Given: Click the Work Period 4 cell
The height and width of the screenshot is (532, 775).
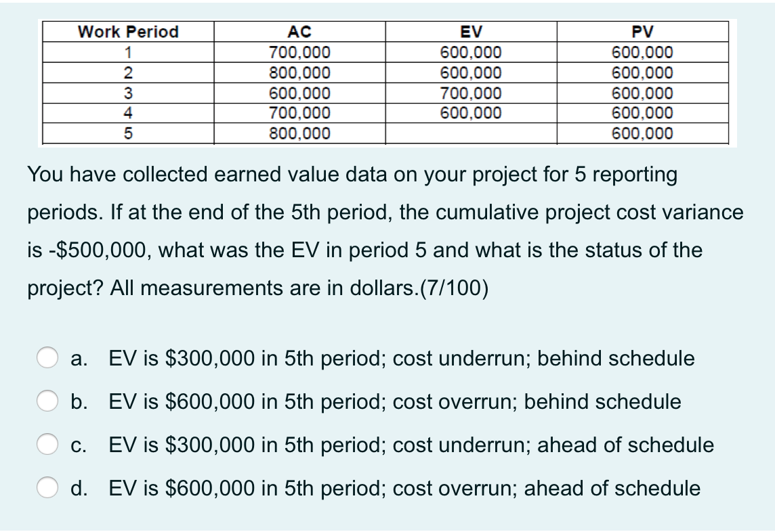Looking at the screenshot, I should (x=128, y=112).
